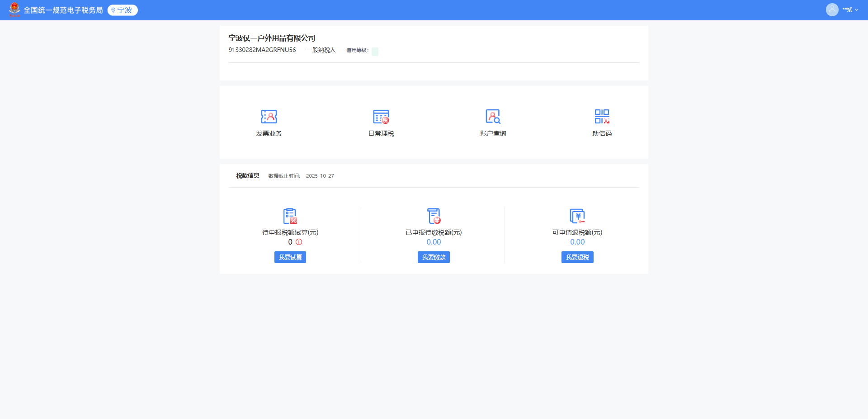The width and height of the screenshot is (868, 419).
Task: Click the user avatar in the header
Action: pos(832,9)
